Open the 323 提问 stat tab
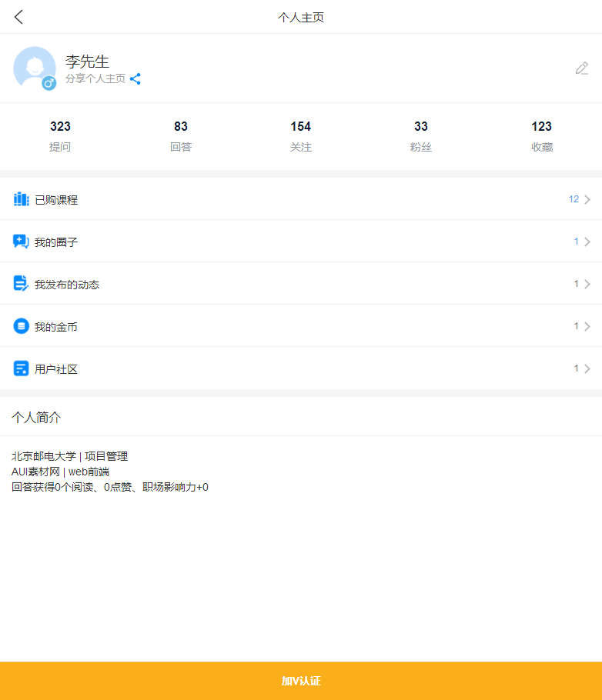Screen dimensions: 602x700 [60, 136]
